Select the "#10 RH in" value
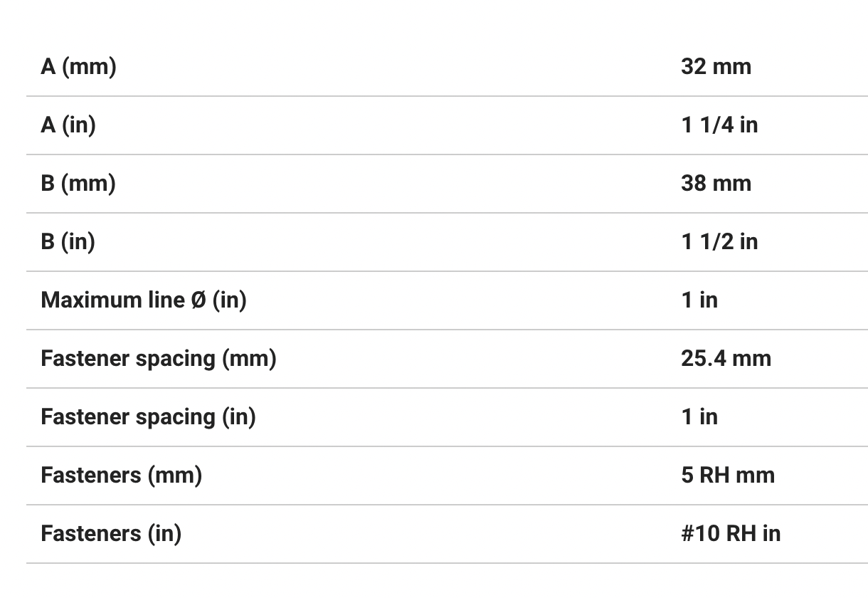Image resolution: width=868 pixels, height=598 pixels. [730, 534]
